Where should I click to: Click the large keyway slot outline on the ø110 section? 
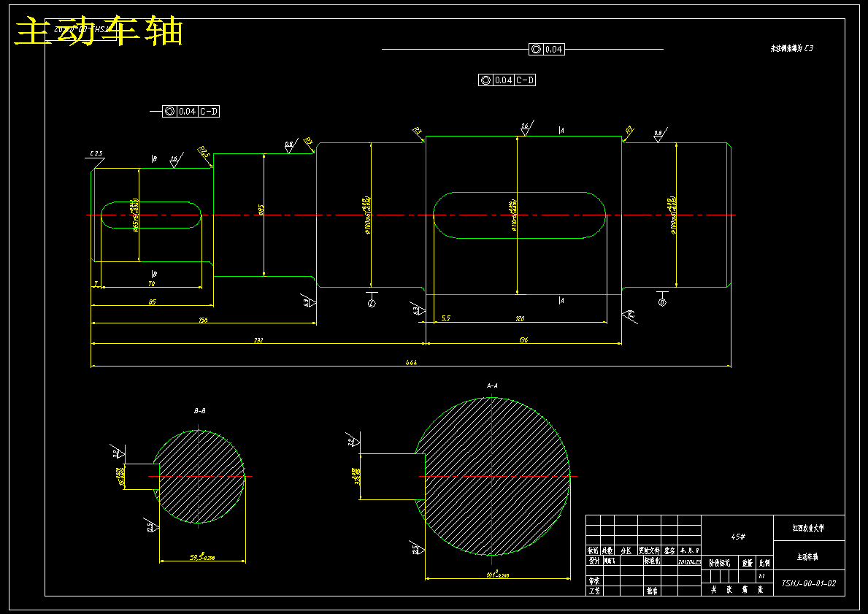tap(520, 215)
